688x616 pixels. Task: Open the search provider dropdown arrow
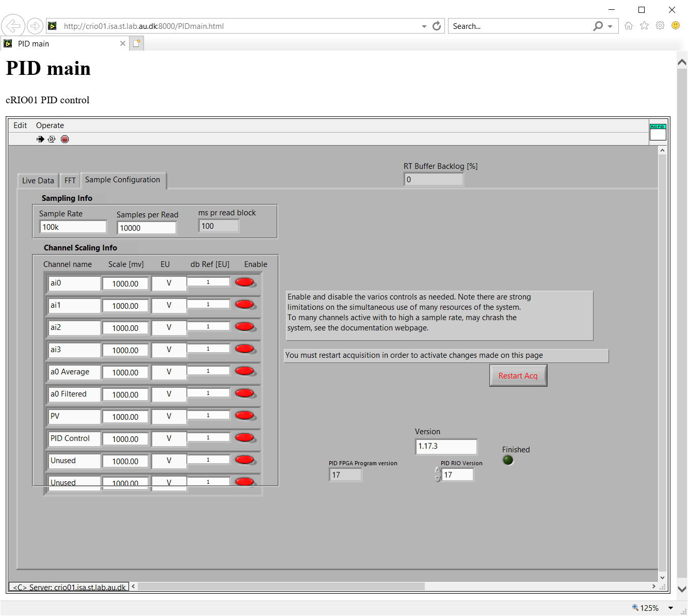tap(610, 26)
